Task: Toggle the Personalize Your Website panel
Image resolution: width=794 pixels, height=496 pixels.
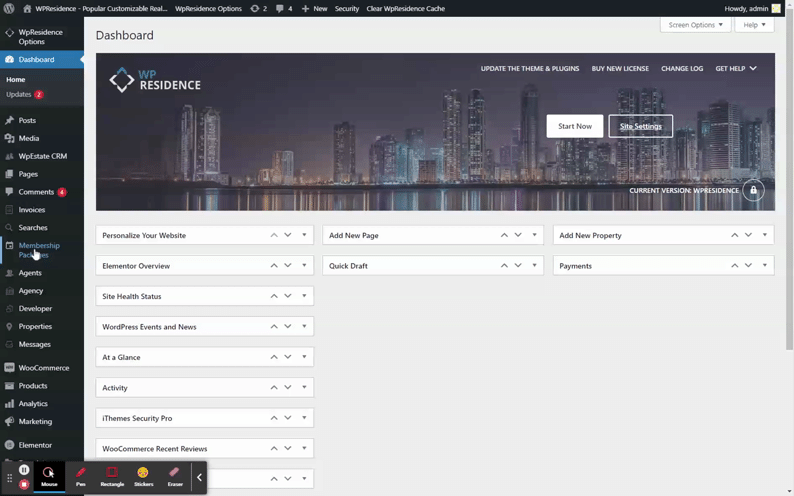Action: click(304, 235)
